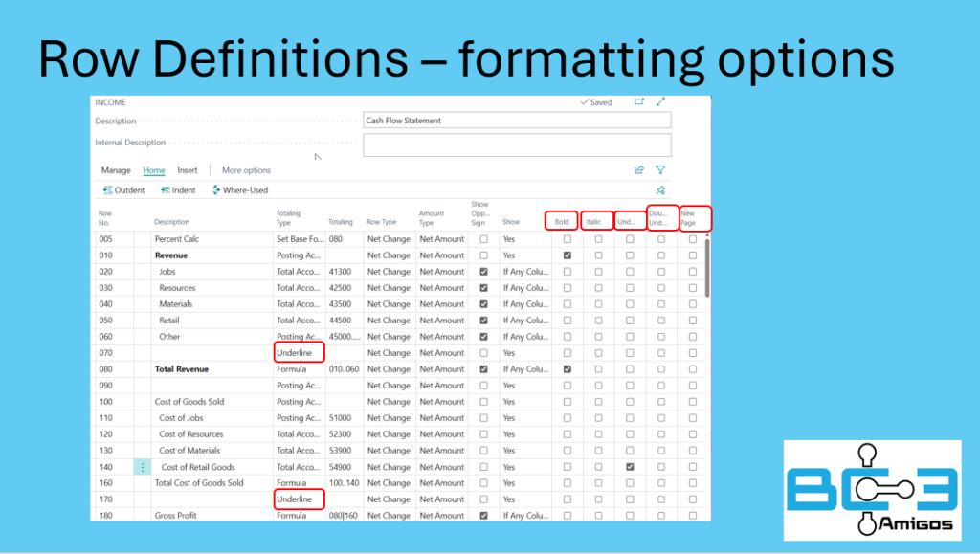Uncheck Bold for the Revenue row

click(x=568, y=255)
